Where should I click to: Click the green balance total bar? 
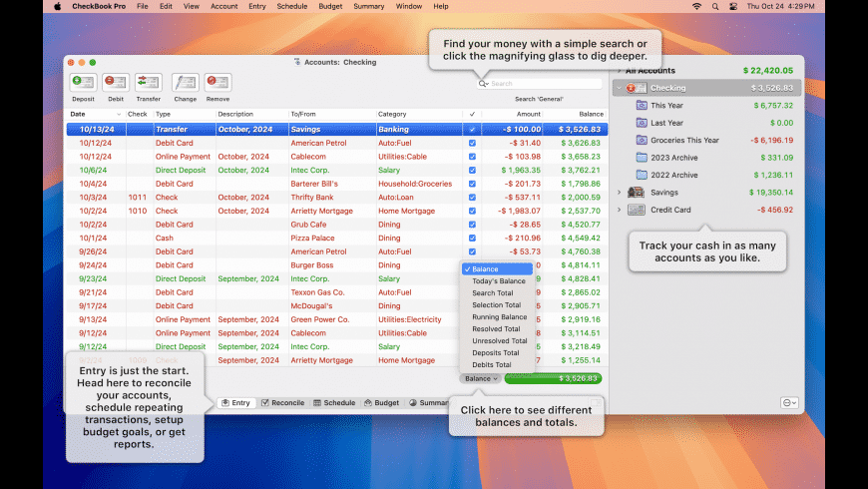[553, 379]
